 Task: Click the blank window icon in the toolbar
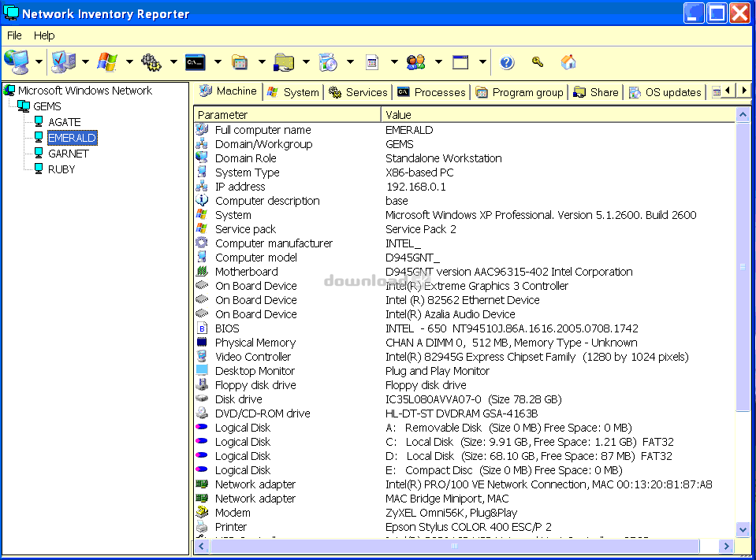[460, 62]
